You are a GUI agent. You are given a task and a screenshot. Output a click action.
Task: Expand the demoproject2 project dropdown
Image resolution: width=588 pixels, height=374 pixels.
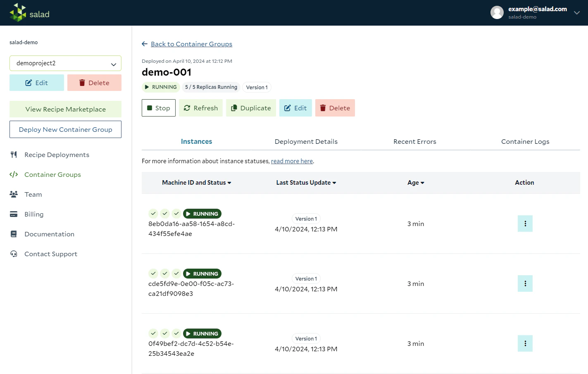[x=65, y=63]
